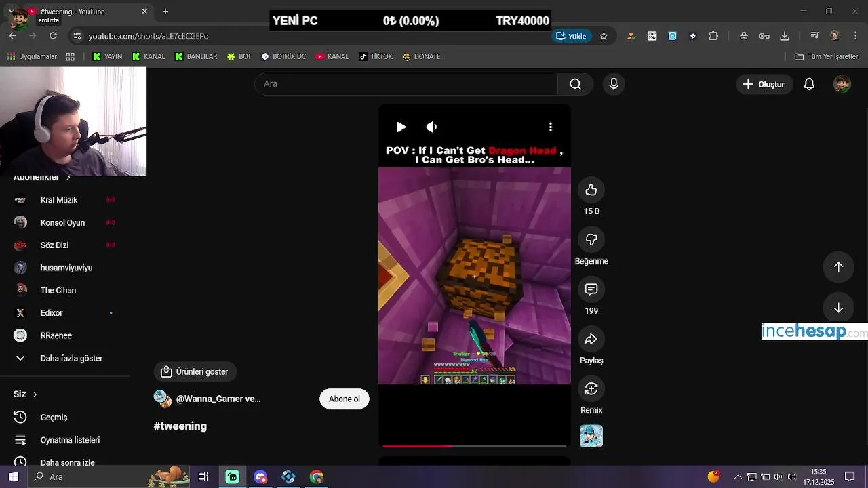Open Chrome extensions puzzle icon
The width and height of the screenshot is (868, 488).
(713, 36)
